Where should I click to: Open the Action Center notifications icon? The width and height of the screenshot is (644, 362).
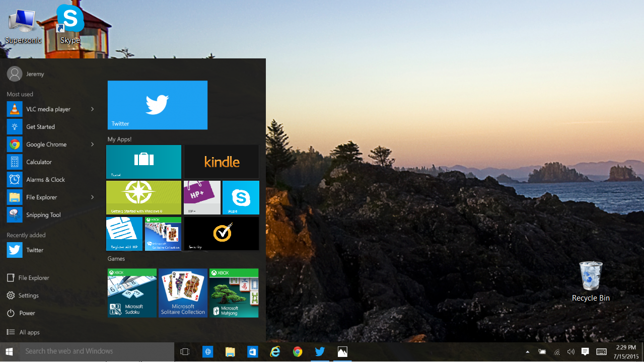585,352
